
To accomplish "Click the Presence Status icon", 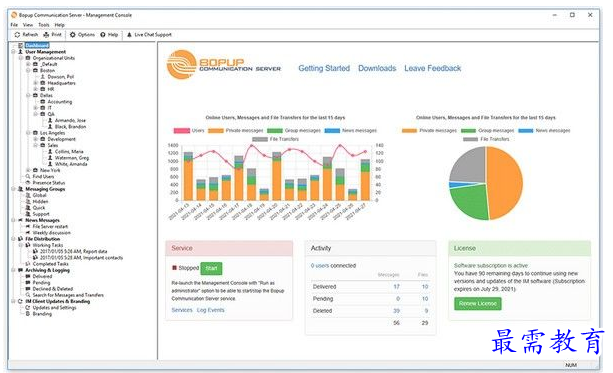I will [28, 183].
